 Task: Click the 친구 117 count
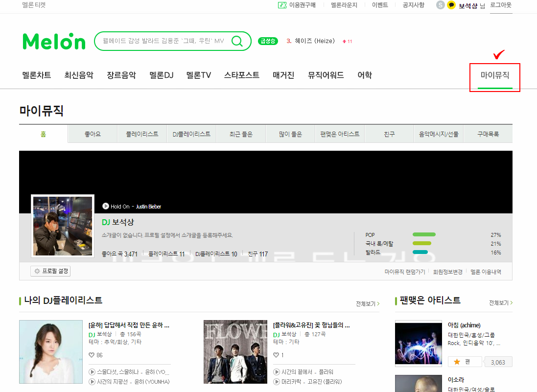[x=258, y=254]
